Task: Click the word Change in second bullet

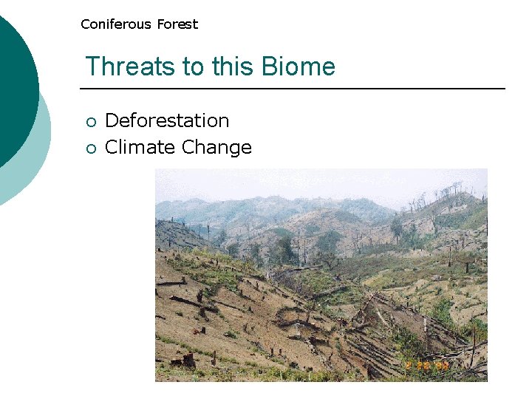Action: click(216, 147)
